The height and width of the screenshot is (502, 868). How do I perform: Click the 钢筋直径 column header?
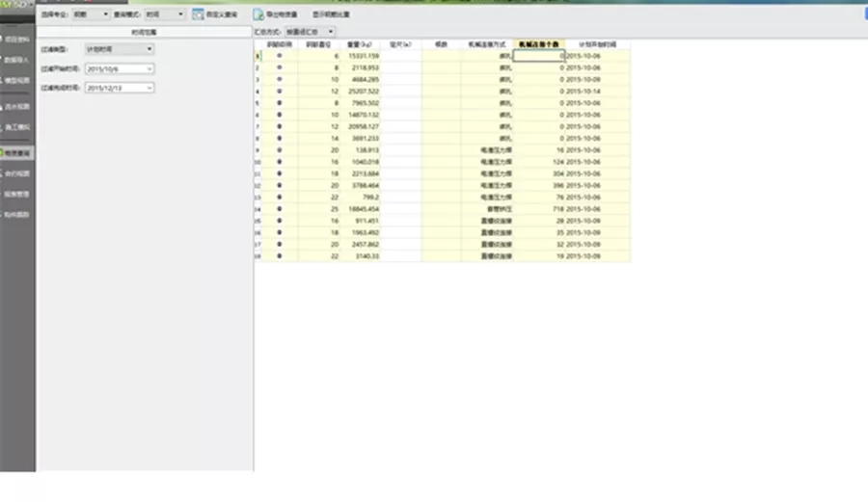click(x=318, y=44)
